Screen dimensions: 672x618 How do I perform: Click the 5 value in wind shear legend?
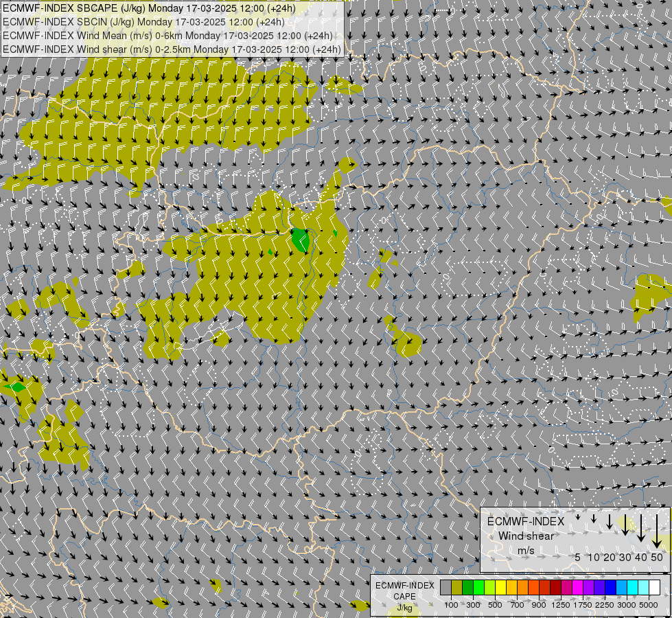point(578,557)
